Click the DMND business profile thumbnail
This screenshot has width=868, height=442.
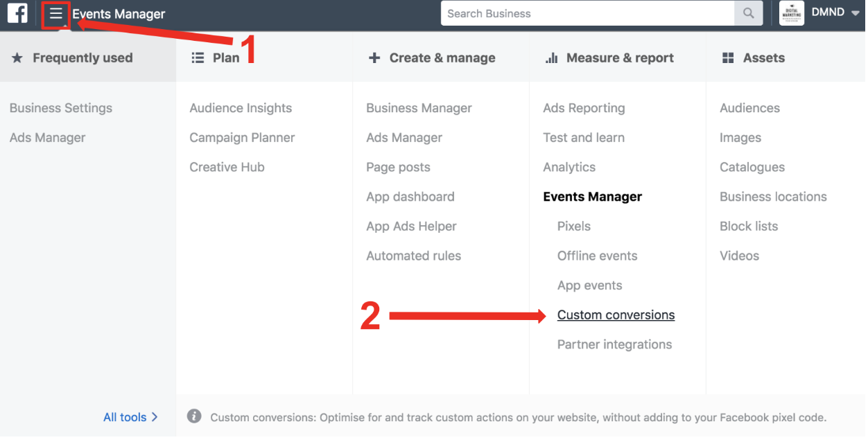(791, 13)
